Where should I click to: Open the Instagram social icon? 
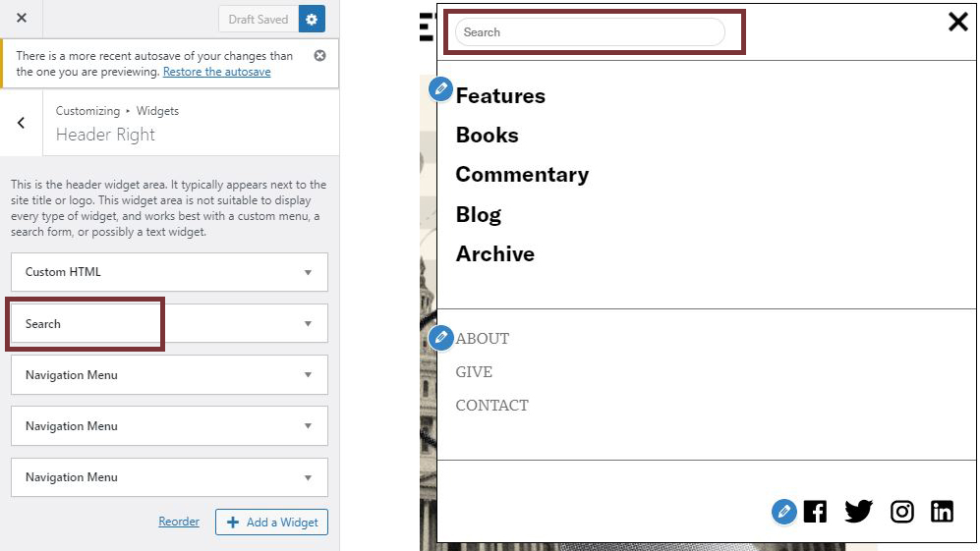point(901,511)
